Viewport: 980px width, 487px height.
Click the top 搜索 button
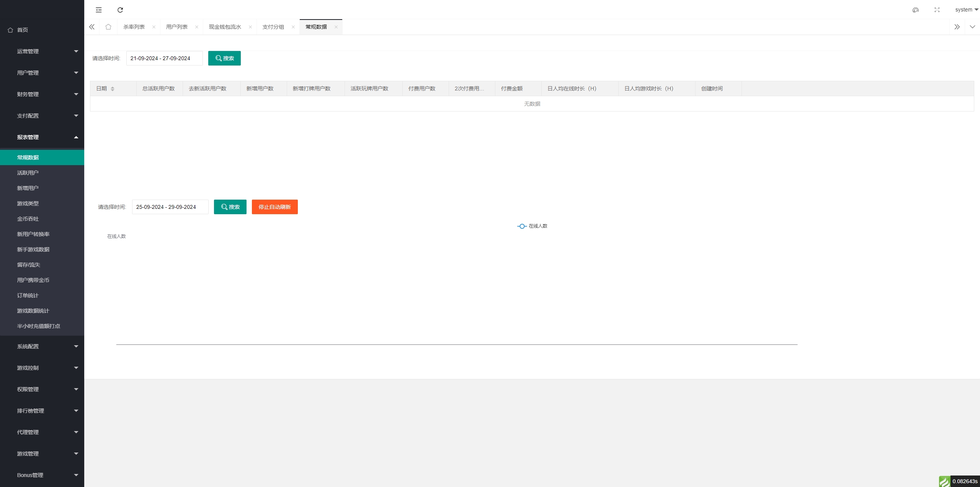[x=224, y=58]
